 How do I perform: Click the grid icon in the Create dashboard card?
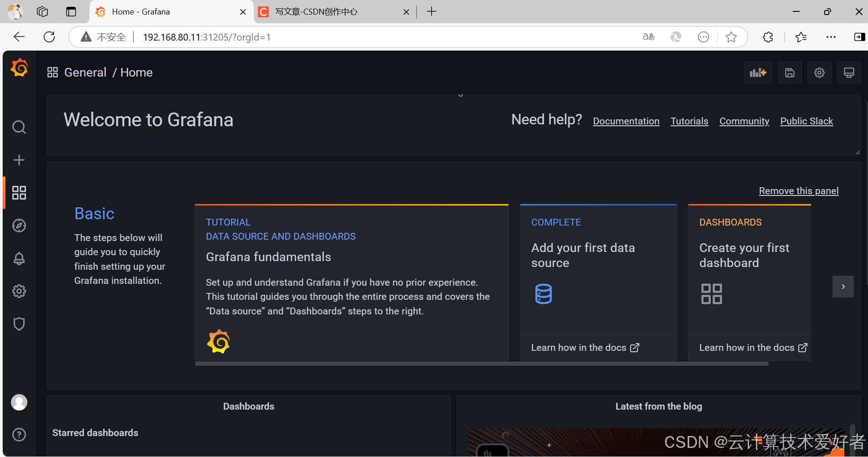click(x=711, y=294)
